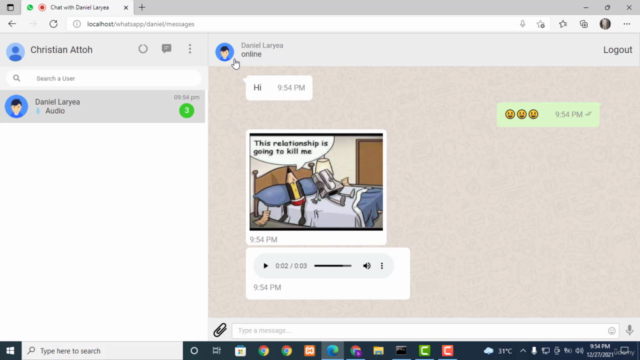Open the Daniel Laryea chat row
640x360 pixels.
click(x=102, y=107)
